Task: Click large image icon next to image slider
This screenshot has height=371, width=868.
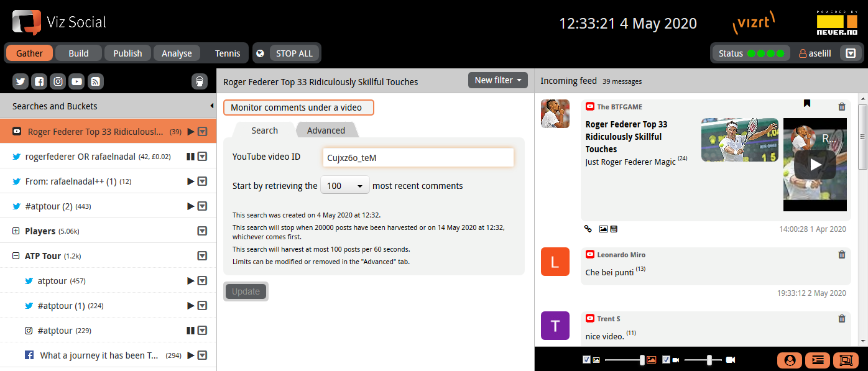Action: 652,360
